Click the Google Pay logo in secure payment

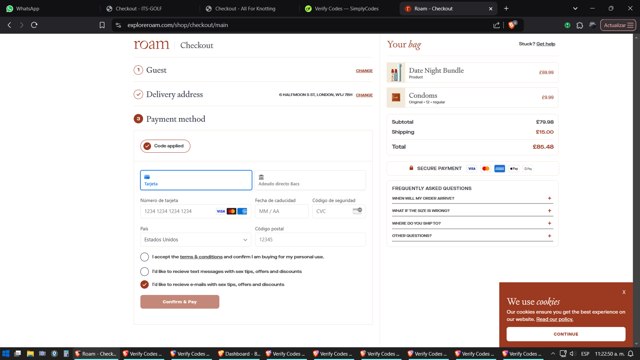528,169
